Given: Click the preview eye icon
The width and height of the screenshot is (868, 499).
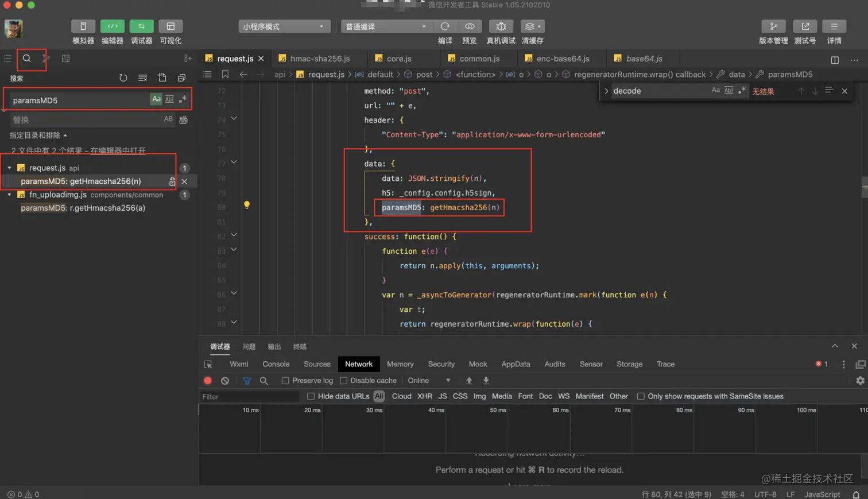Looking at the screenshot, I should coord(470,26).
